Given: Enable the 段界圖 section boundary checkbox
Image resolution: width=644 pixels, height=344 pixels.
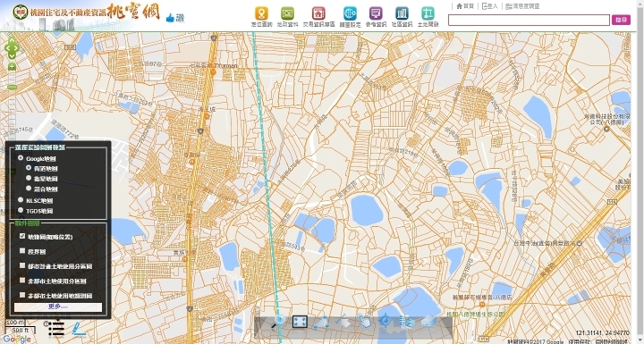Looking at the screenshot, I should [x=22, y=251].
